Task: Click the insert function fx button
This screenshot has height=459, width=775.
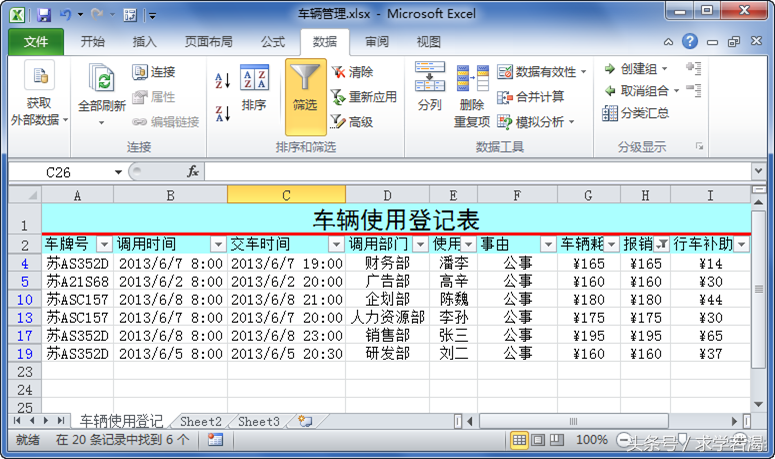Action: (x=192, y=172)
